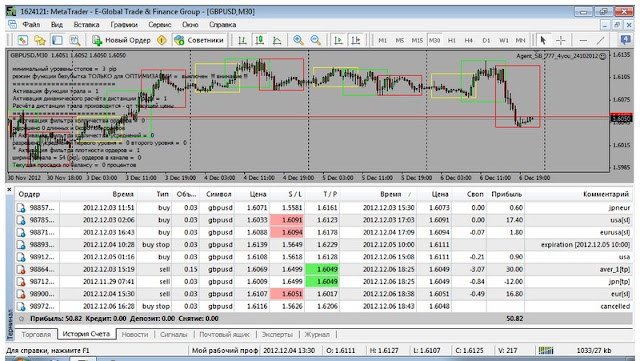Screen dimensions: 640x361
Task: Click the Новый Ордер button
Action: pyautogui.click(x=122, y=40)
